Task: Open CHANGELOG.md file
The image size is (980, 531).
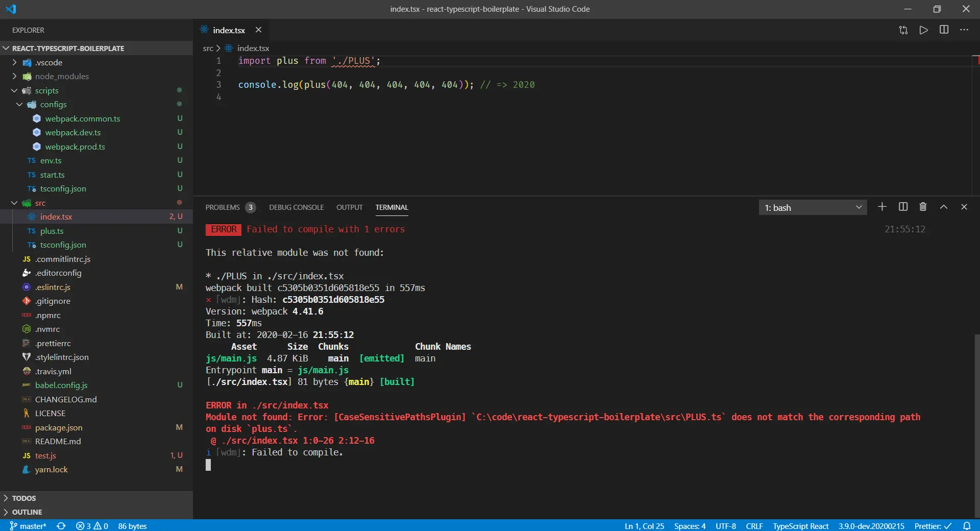Action: click(x=96, y=399)
